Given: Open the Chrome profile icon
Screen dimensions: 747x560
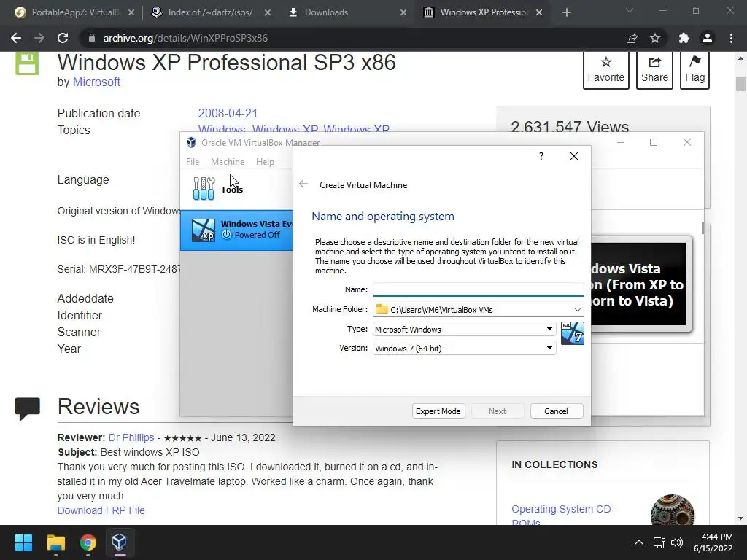Looking at the screenshot, I should pyautogui.click(x=708, y=38).
